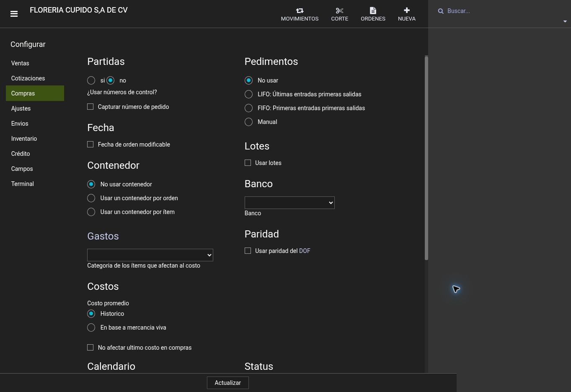Open the DOF link
The width and height of the screenshot is (571, 392).
305,251
